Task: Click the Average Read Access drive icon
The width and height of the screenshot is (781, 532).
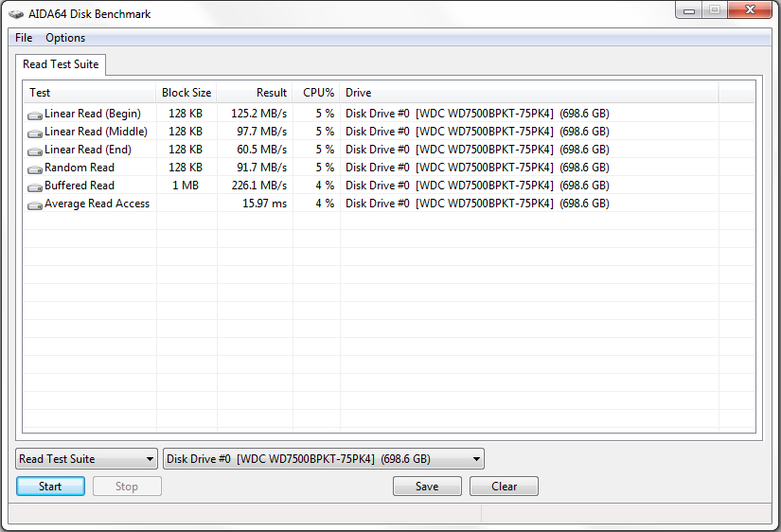Action: click(34, 205)
